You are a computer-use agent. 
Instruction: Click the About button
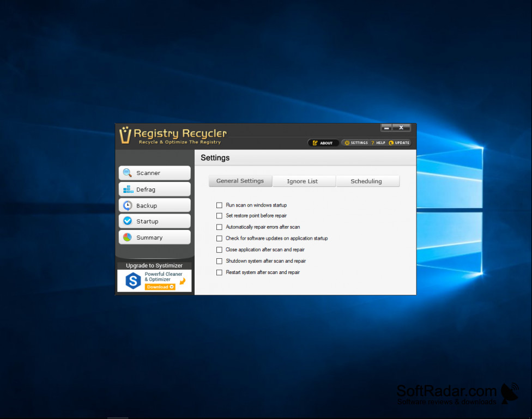pyautogui.click(x=323, y=143)
